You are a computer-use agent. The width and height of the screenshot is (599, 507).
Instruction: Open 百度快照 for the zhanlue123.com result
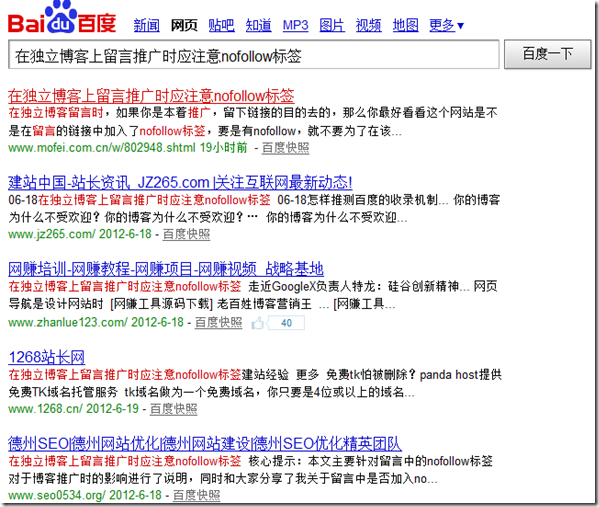coord(219,322)
